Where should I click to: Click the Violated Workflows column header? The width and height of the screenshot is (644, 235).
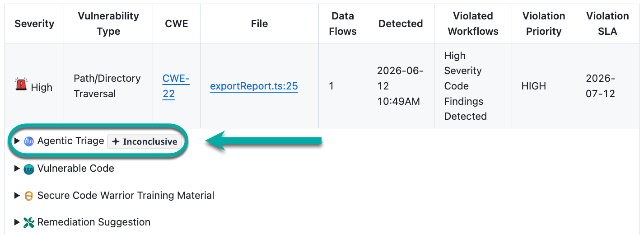click(x=473, y=23)
